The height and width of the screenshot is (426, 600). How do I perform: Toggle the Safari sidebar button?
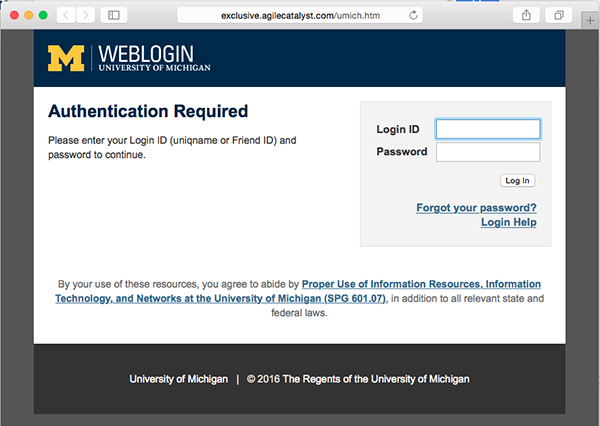114,15
